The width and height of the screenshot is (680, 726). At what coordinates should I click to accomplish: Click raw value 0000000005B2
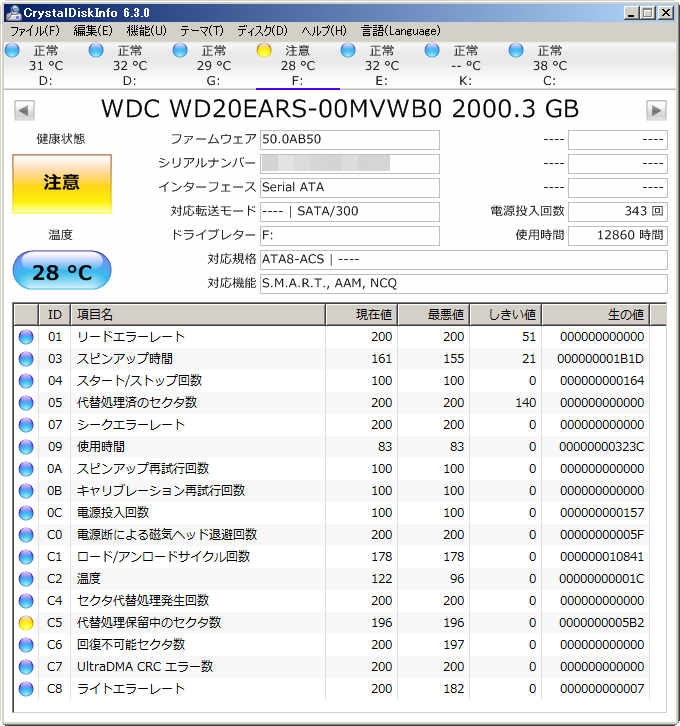601,623
